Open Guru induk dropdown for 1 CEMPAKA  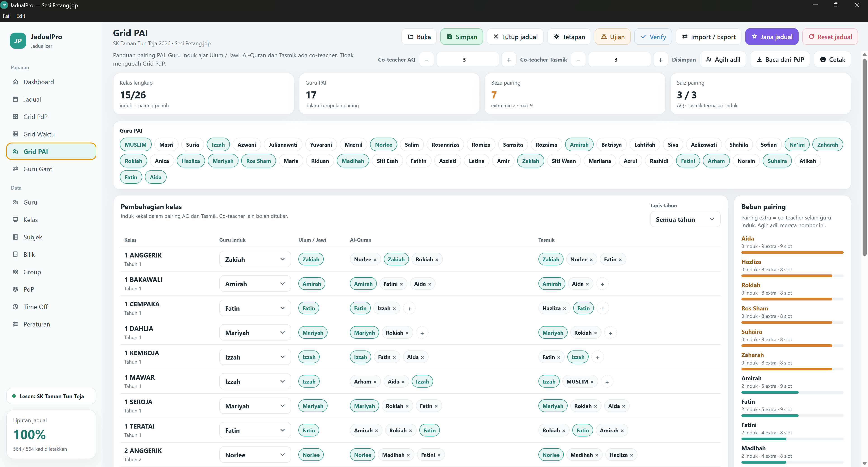point(255,308)
